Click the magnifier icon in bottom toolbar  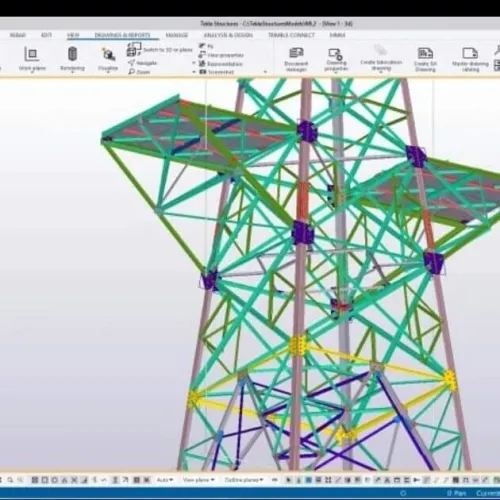point(10,480)
